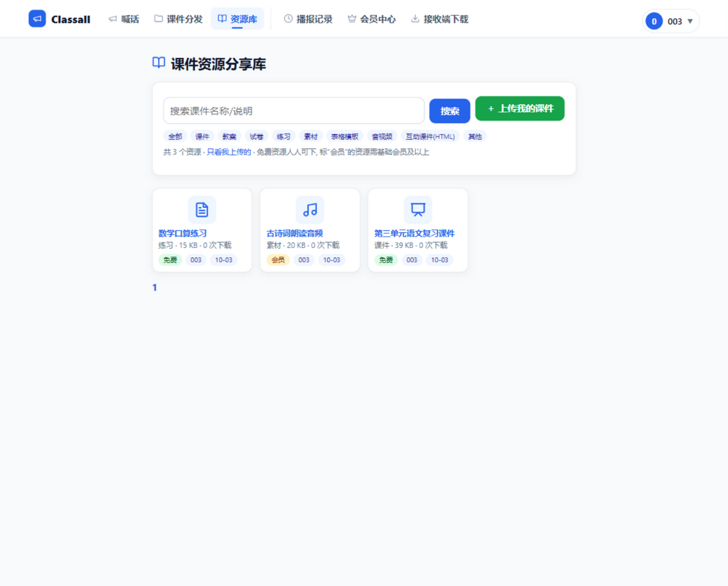Filter by 全部 category
Image resolution: width=728 pixels, height=586 pixels.
tap(175, 136)
